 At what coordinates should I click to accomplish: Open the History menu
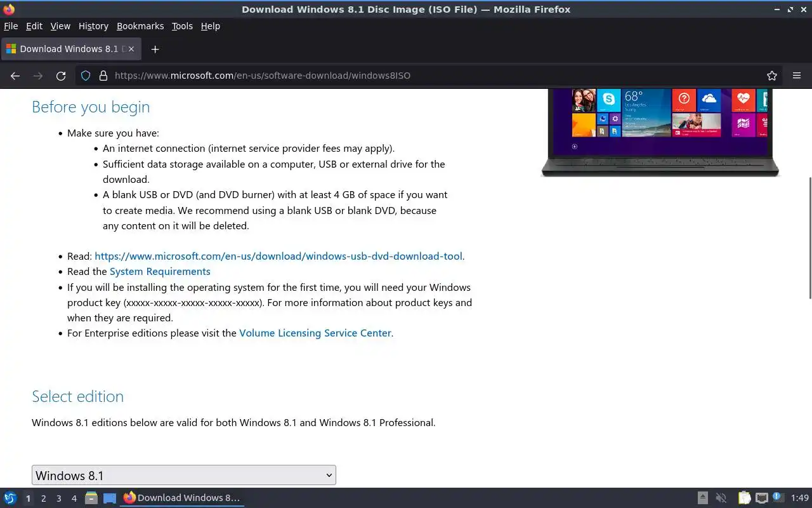[x=93, y=26]
